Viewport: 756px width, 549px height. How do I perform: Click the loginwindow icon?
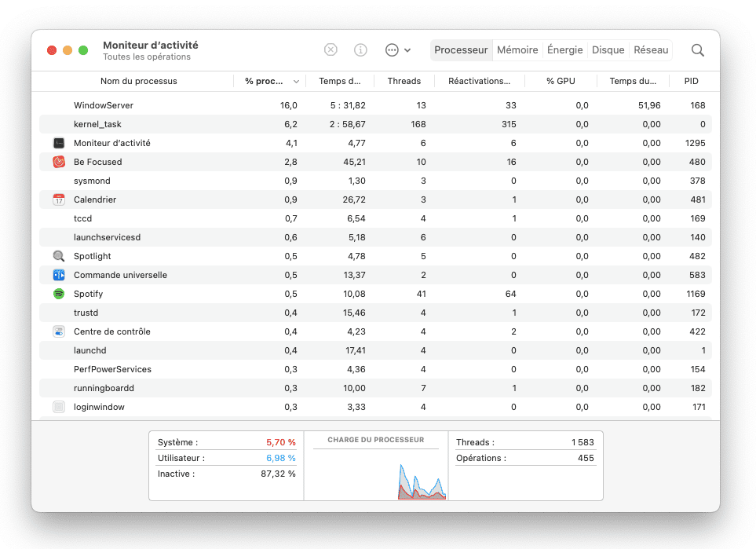point(59,407)
